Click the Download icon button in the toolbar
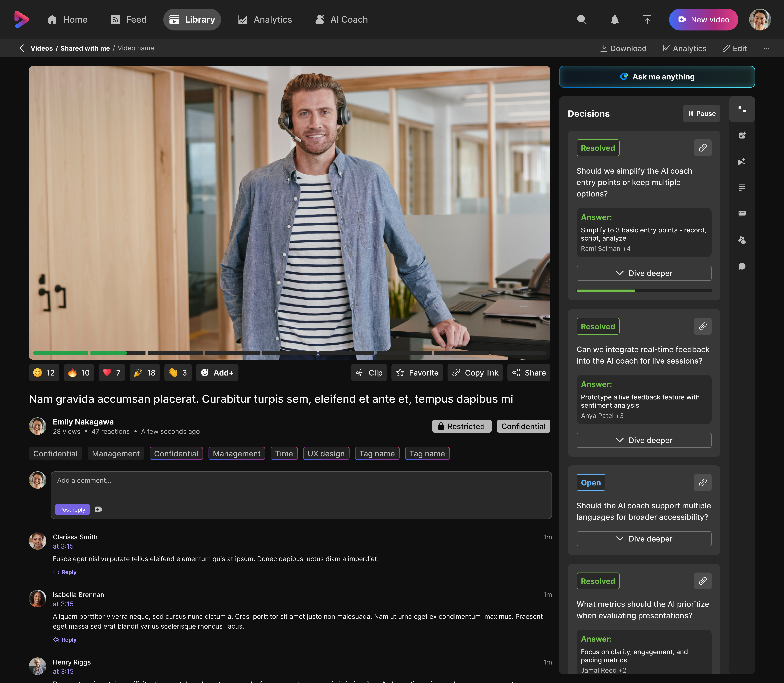Screen dimensions: 784x683 pyautogui.click(x=624, y=48)
